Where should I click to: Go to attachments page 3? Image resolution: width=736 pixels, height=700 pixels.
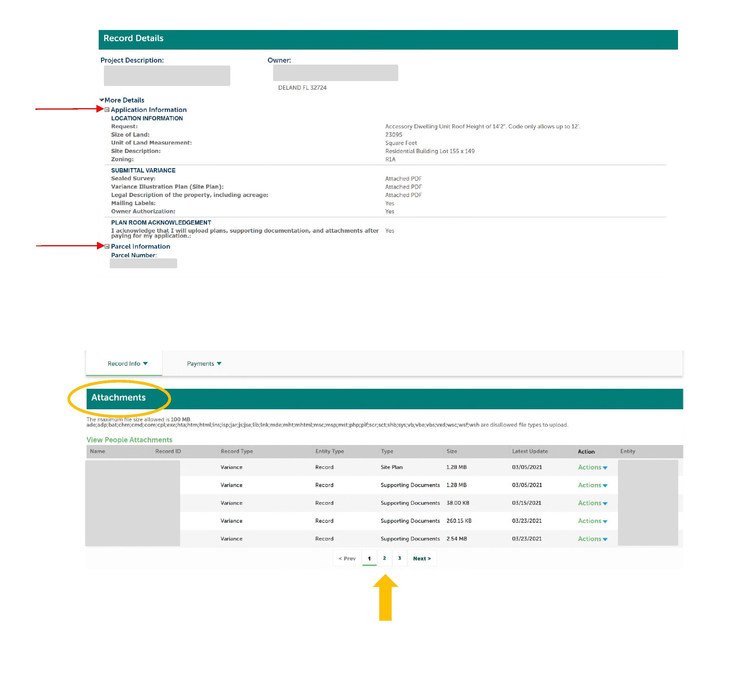click(x=399, y=558)
